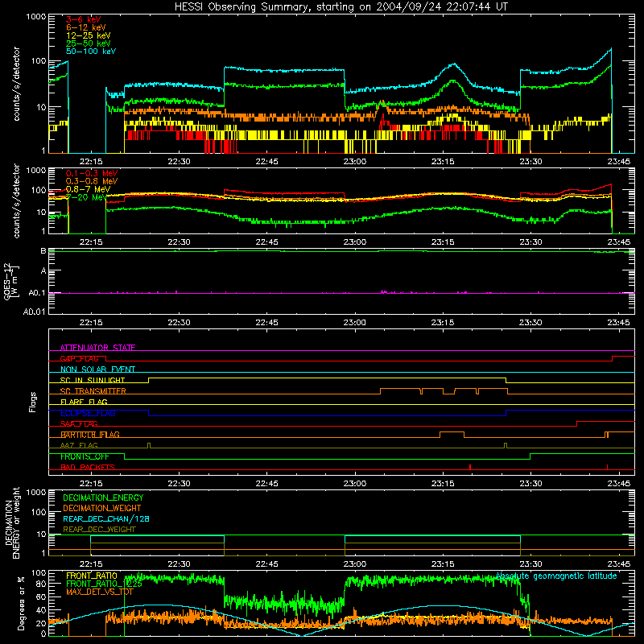Select the orange 6-12 keV legend label

pos(86,27)
